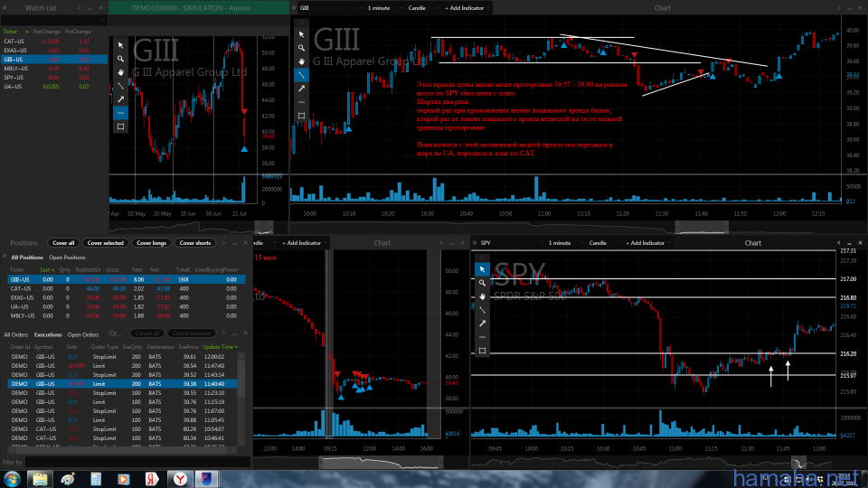Select the arrow drawing tool in the daily GIII chart
The width and height of the screenshot is (868, 488).
(120, 99)
